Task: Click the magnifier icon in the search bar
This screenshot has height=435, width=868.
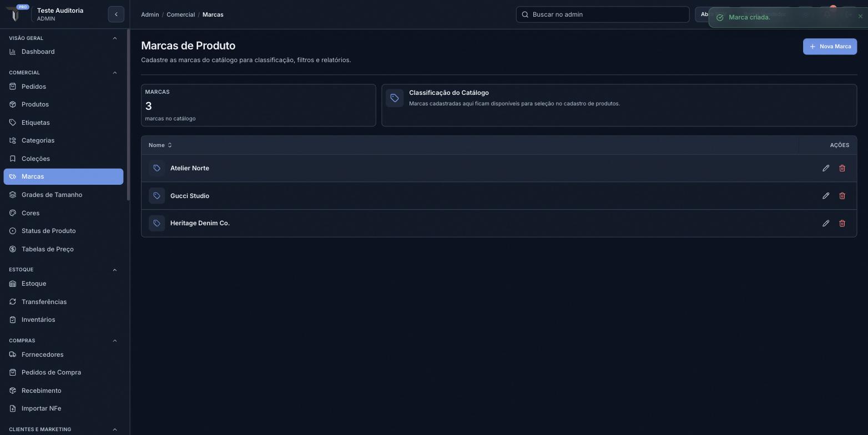Action: click(x=525, y=14)
